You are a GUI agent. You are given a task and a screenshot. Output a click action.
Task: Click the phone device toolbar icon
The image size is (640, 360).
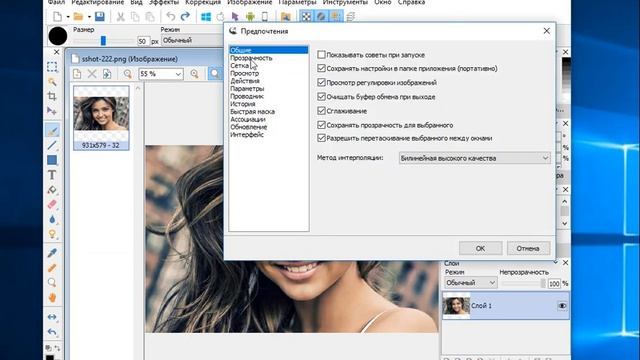[265, 17]
